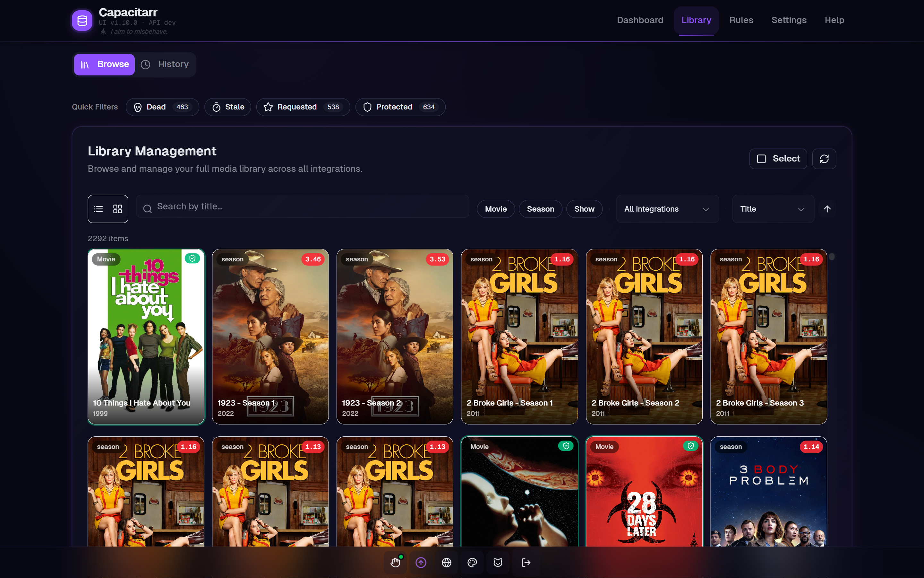Click the 1.16 score badge on 2 Broke Girls Season 2
Viewport: 924px width, 578px height.
[x=687, y=259]
